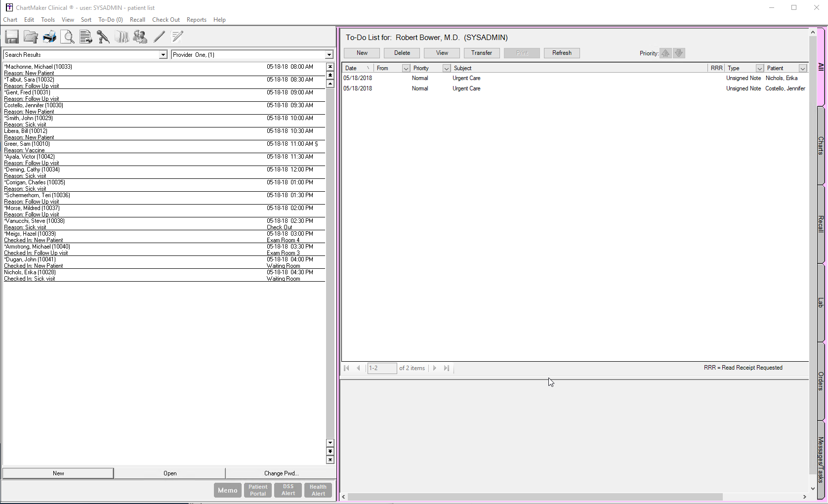The width and height of the screenshot is (828, 504).
Task: Click the open folder toolbar icon
Action: point(31,37)
